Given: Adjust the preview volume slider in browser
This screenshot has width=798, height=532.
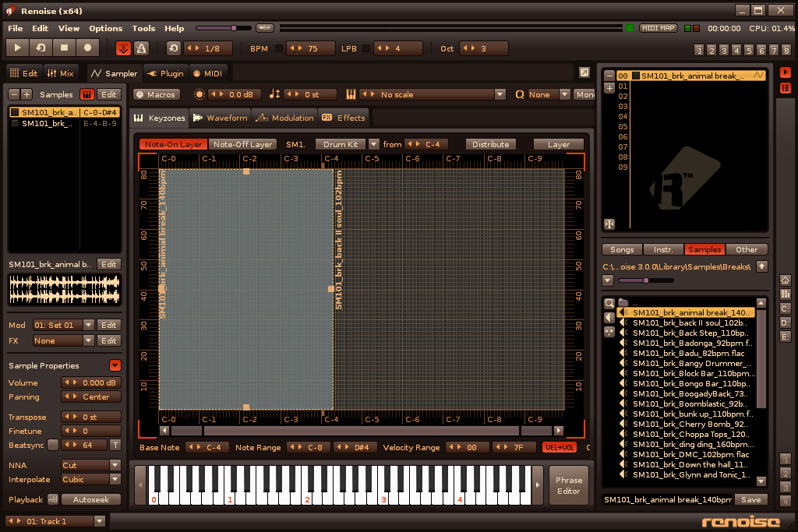Looking at the screenshot, I should [x=646, y=280].
